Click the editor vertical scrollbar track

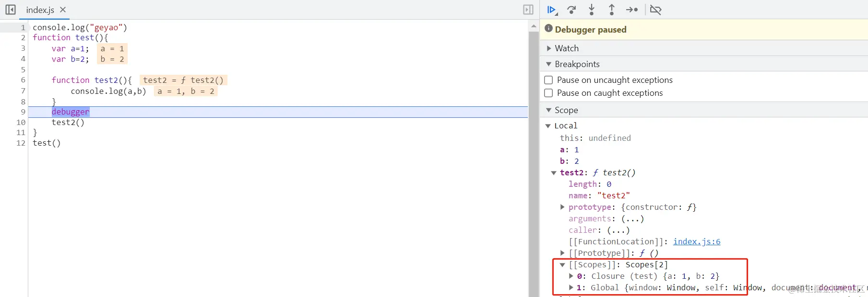click(534, 163)
